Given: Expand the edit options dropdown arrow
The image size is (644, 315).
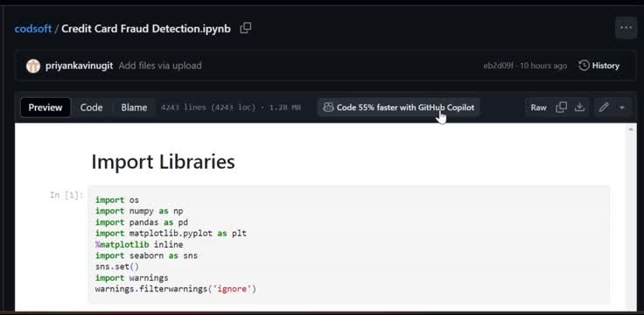Looking at the screenshot, I should click(x=622, y=108).
